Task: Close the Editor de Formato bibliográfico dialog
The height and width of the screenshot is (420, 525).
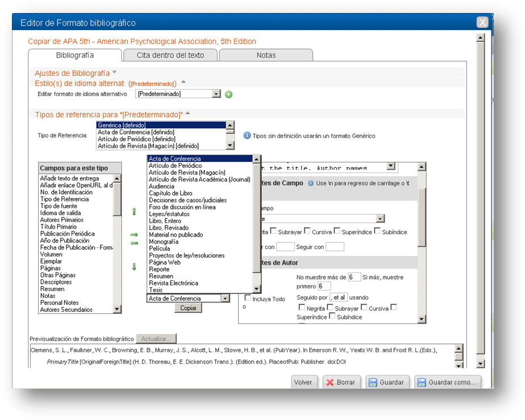Action: pyautogui.click(x=482, y=23)
